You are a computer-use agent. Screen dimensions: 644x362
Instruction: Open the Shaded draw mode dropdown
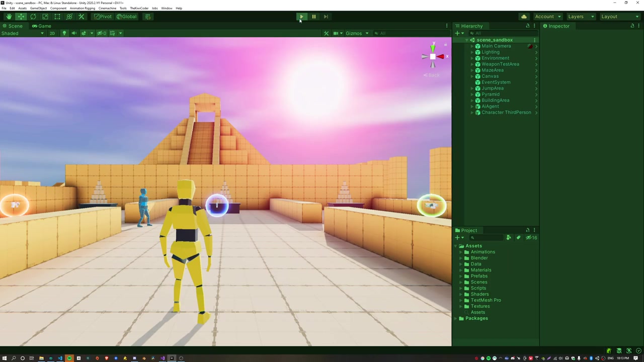tap(22, 33)
